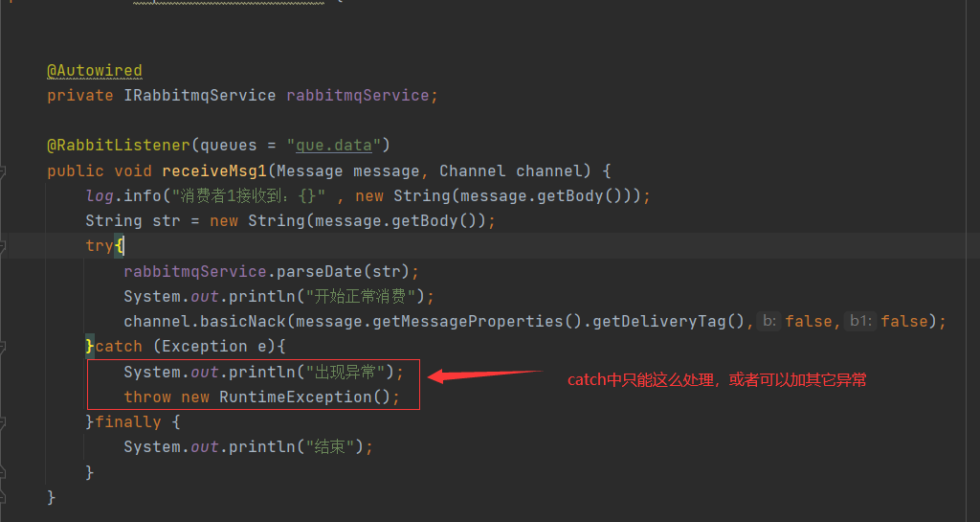This screenshot has height=522, width=980.
Task: Click log in the log.info call
Action: (100, 196)
